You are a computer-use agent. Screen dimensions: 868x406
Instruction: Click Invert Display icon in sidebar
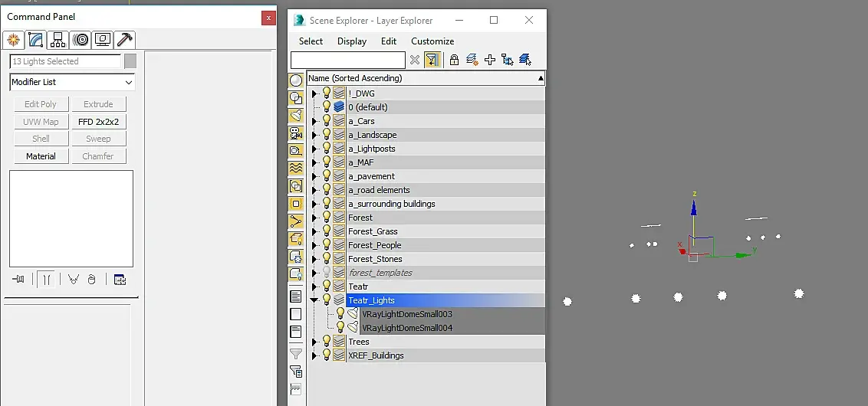click(296, 332)
